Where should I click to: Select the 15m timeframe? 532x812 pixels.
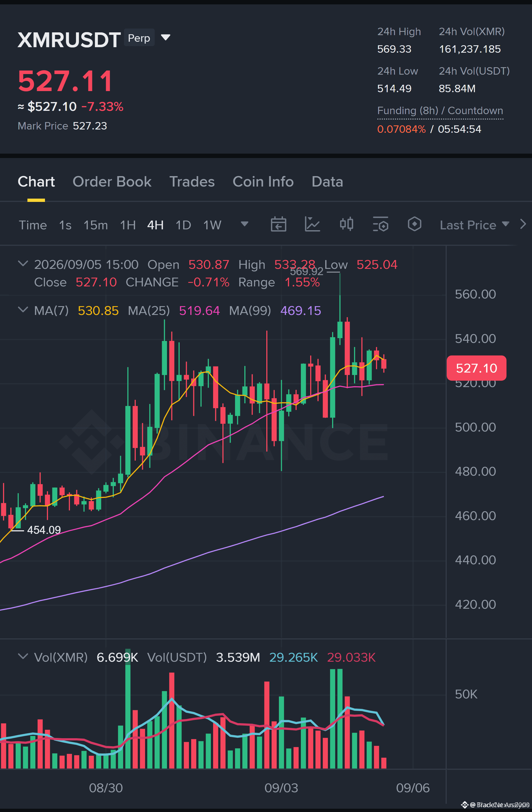95,225
